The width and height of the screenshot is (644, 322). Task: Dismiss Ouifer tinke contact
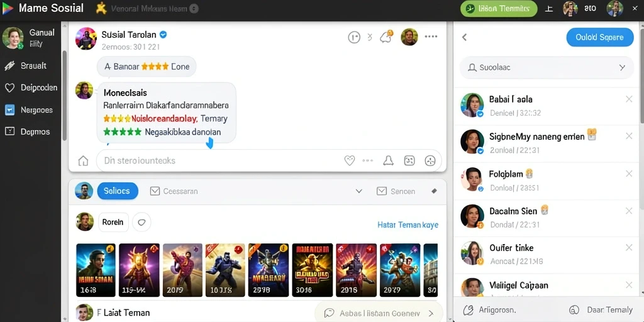[x=629, y=248]
